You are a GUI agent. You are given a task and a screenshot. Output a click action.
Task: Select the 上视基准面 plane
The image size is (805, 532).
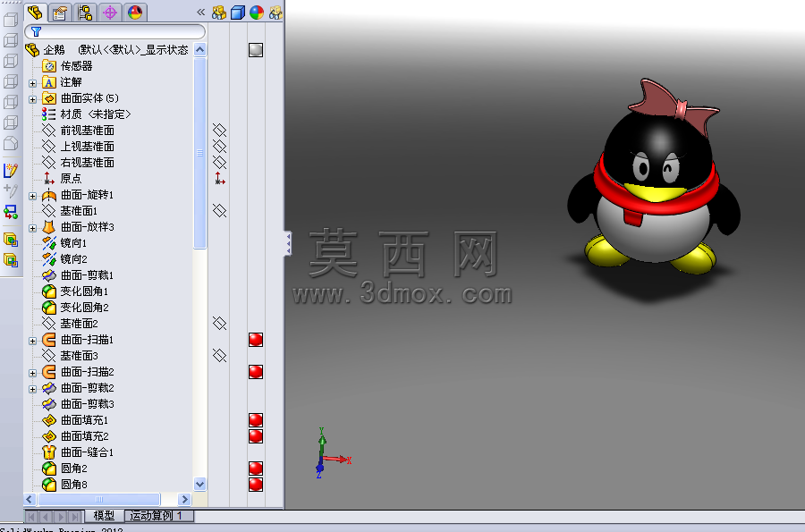(78, 147)
